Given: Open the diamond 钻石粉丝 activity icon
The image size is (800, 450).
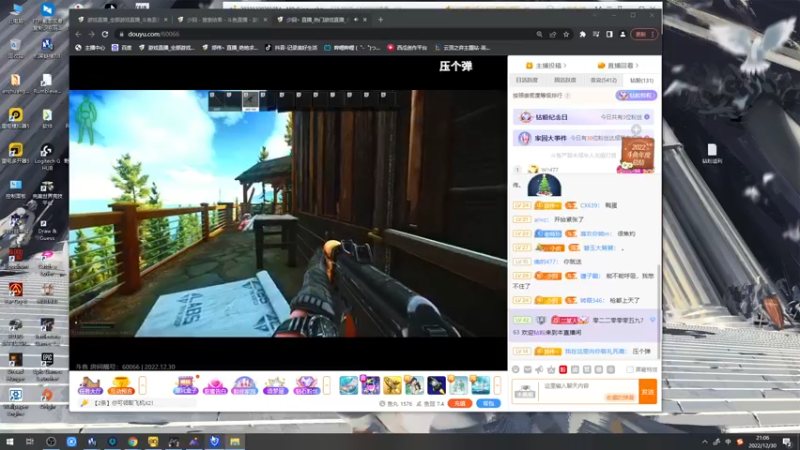Looking at the screenshot, I should click(x=307, y=385).
